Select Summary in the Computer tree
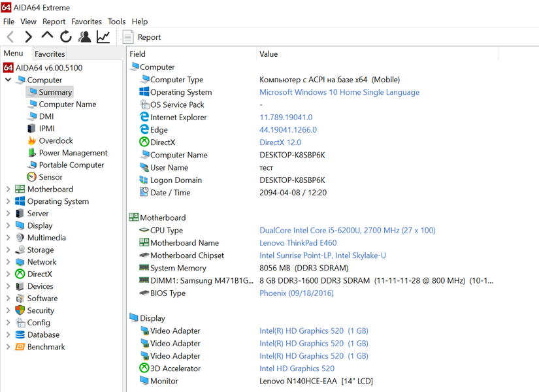Image resolution: width=539 pixels, height=392 pixels. point(55,92)
